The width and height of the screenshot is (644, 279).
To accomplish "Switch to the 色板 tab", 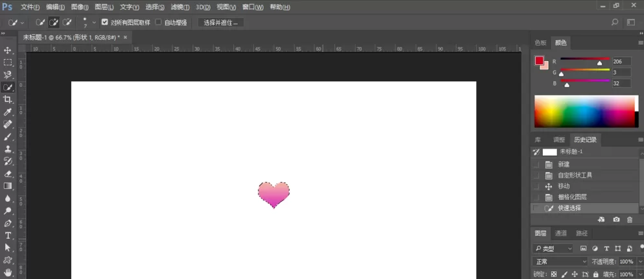I will click(x=540, y=43).
